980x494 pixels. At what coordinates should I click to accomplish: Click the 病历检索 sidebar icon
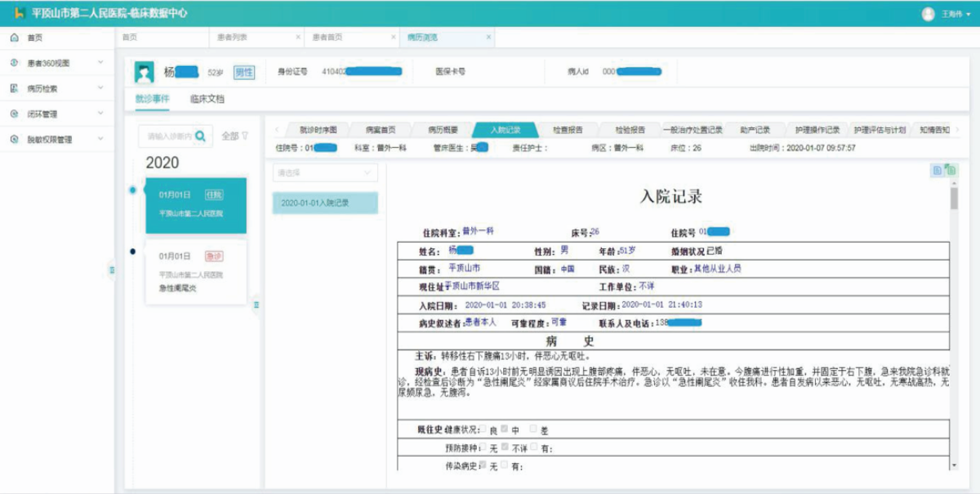pos(15,88)
